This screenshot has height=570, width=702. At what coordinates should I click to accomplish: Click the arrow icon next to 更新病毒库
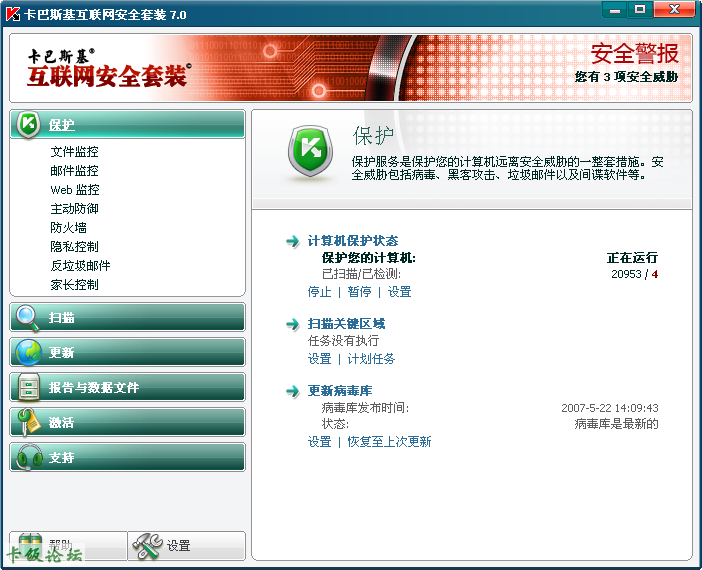click(x=293, y=391)
